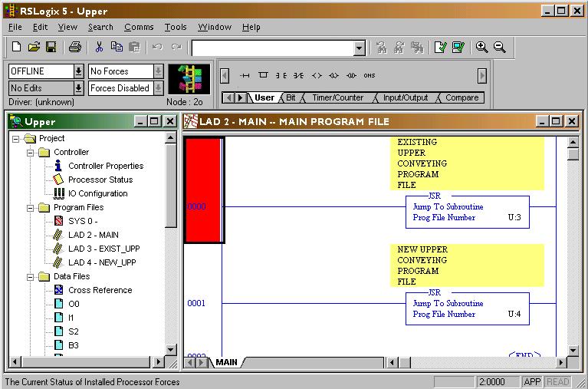Open the File menu
Viewport: 588px width, 389px height.
[15, 28]
